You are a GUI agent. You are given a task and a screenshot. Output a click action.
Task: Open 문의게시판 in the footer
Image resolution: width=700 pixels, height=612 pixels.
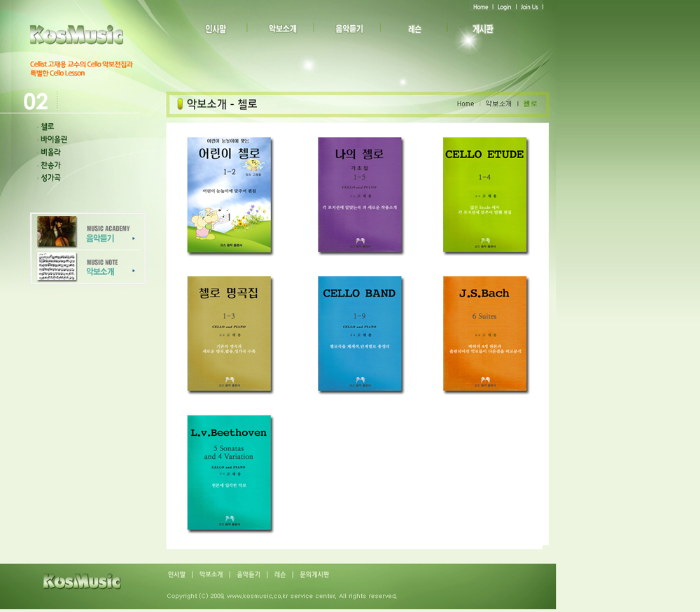click(x=314, y=574)
